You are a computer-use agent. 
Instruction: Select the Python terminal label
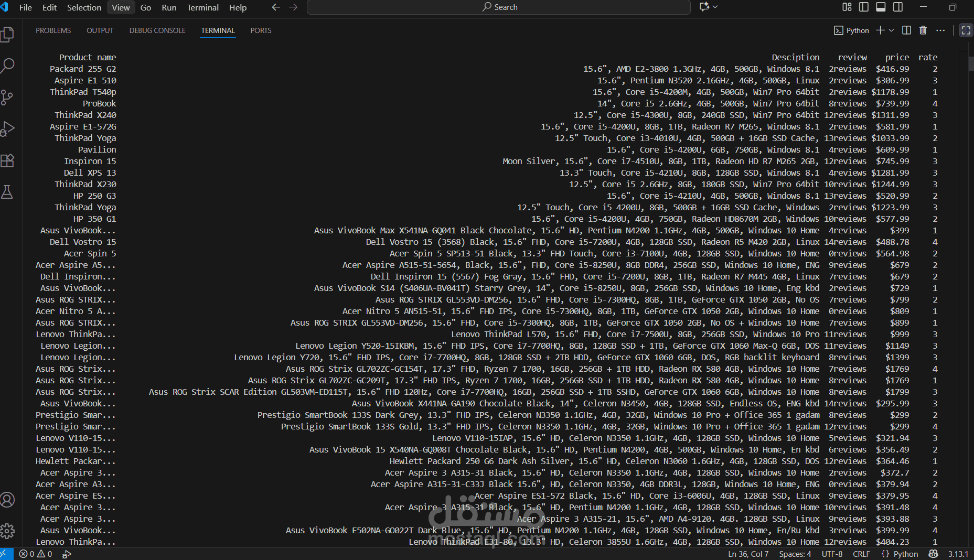(x=852, y=30)
